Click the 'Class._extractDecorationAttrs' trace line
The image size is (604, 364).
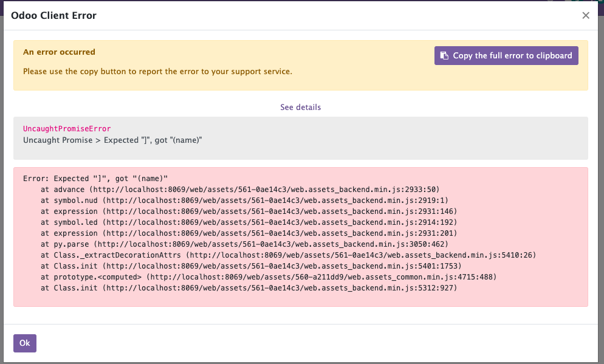(x=289, y=255)
